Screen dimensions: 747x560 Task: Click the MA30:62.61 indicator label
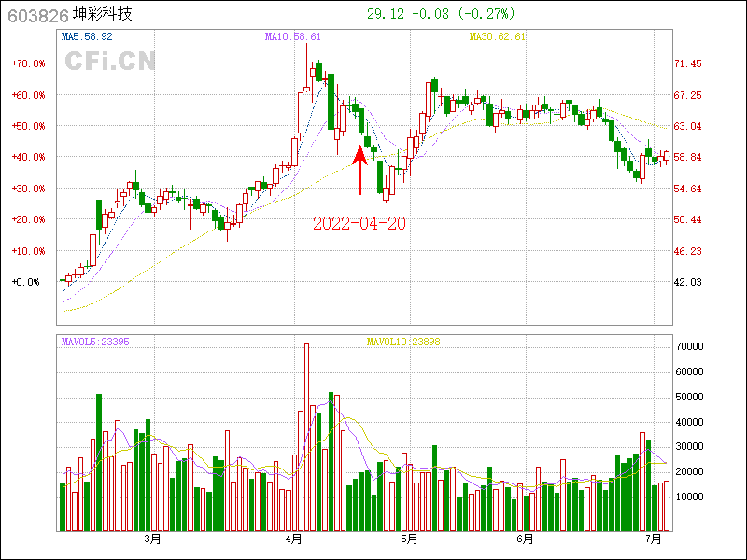pyautogui.click(x=498, y=37)
